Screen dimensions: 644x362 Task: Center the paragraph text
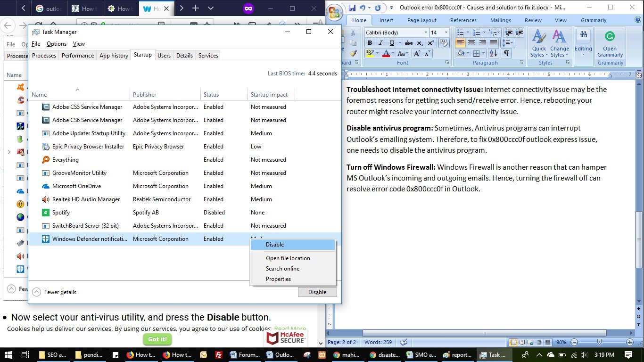point(471,43)
